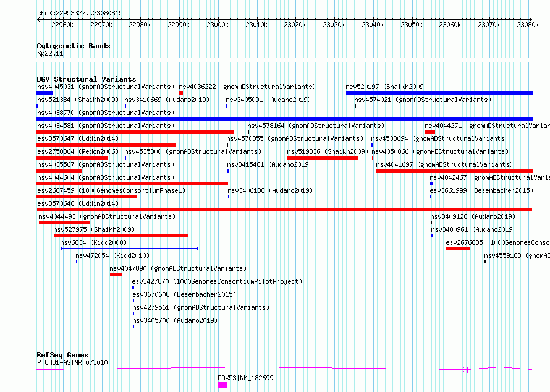Click the red nsv4034581 variant bar
550x392 pixels.
(x=135, y=132)
